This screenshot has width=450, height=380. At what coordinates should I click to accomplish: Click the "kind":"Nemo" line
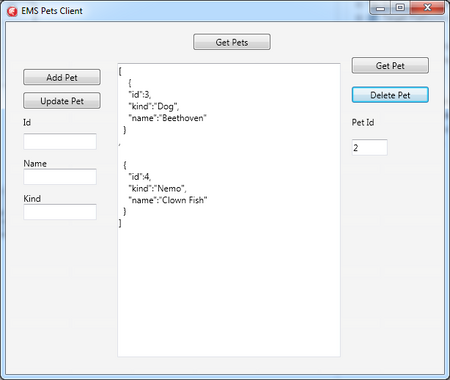[158, 188]
